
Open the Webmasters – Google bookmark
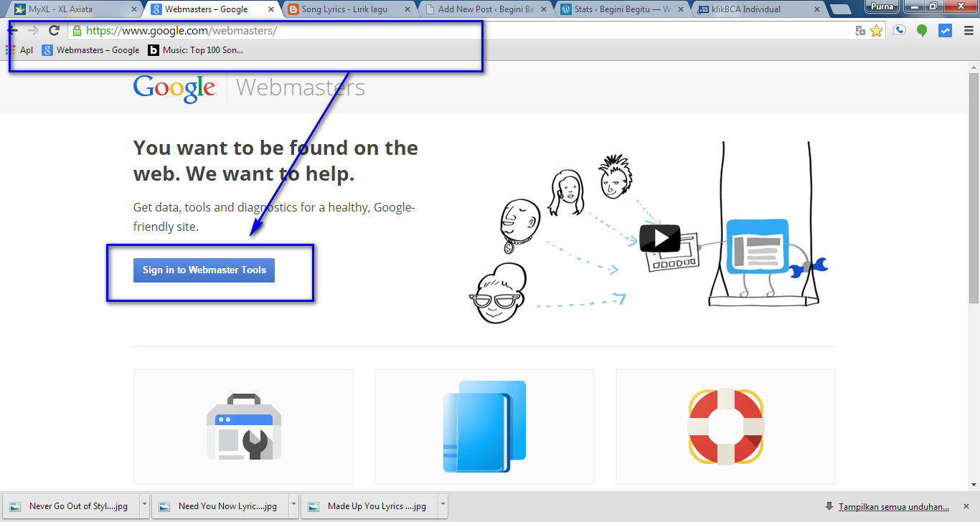(x=90, y=50)
